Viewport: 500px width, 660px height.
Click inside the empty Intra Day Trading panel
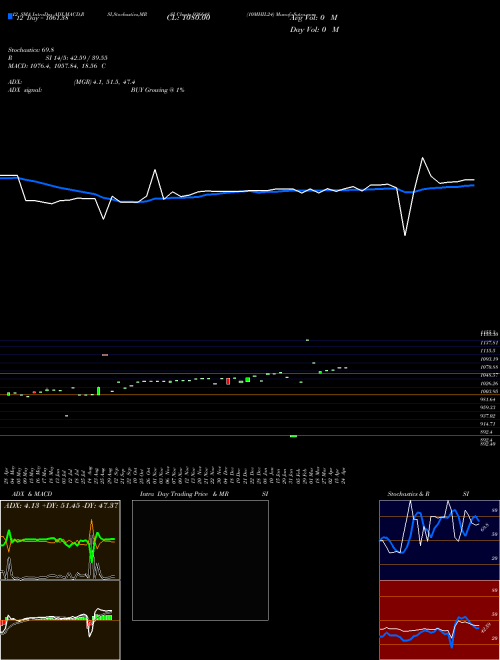pyautogui.click(x=200, y=560)
